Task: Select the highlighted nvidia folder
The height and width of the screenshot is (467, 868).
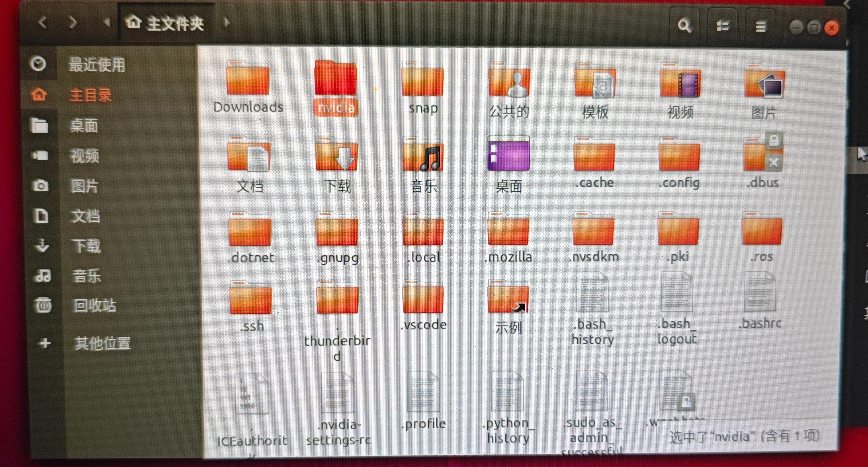Action: [x=335, y=79]
